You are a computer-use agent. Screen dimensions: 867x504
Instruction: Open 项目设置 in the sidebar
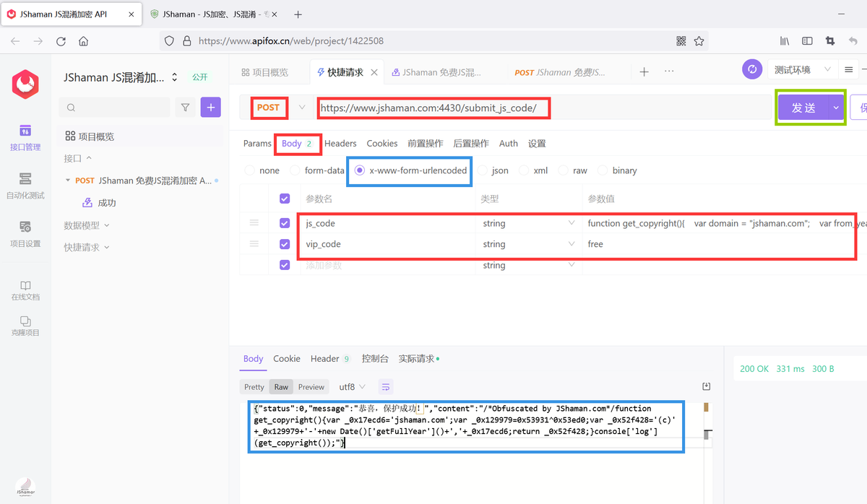pos(25,230)
